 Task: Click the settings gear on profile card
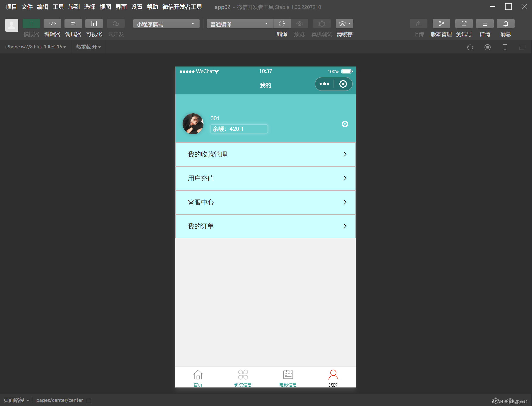click(345, 124)
